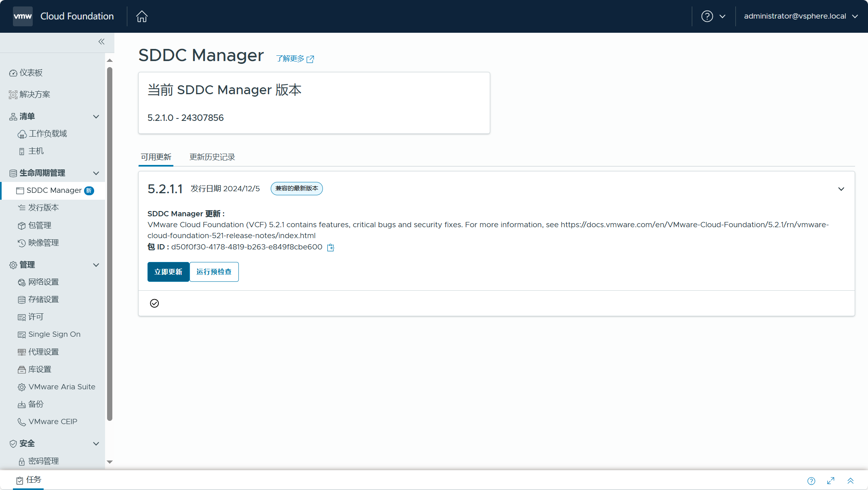Click the home icon in header
The width and height of the screenshot is (868, 490).
(x=141, y=16)
